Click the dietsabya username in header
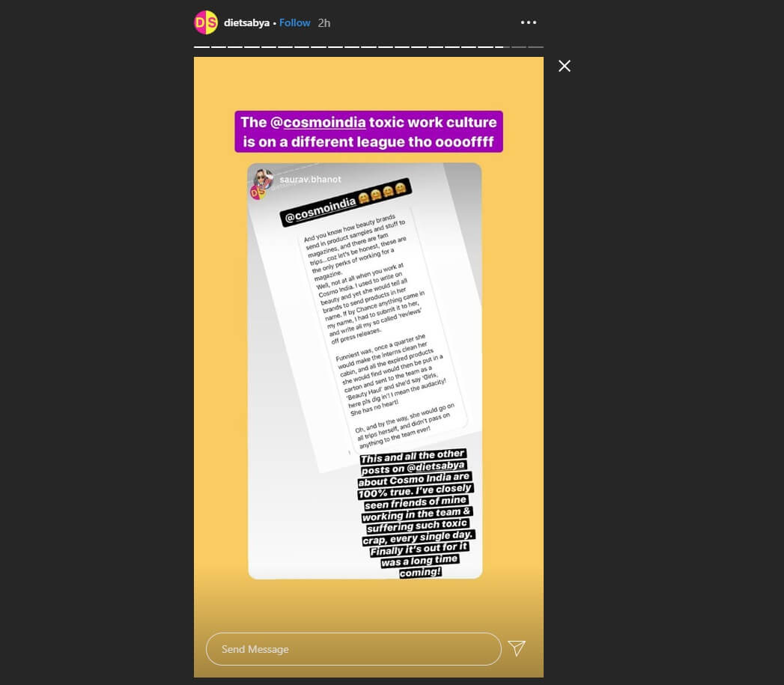This screenshot has width=784, height=685. click(246, 23)
